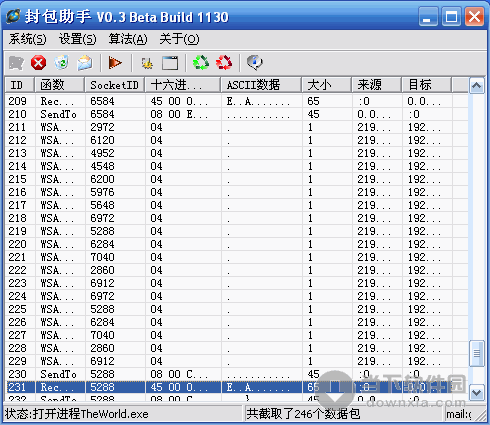Select packet row with ID 230

coord(237,374)
